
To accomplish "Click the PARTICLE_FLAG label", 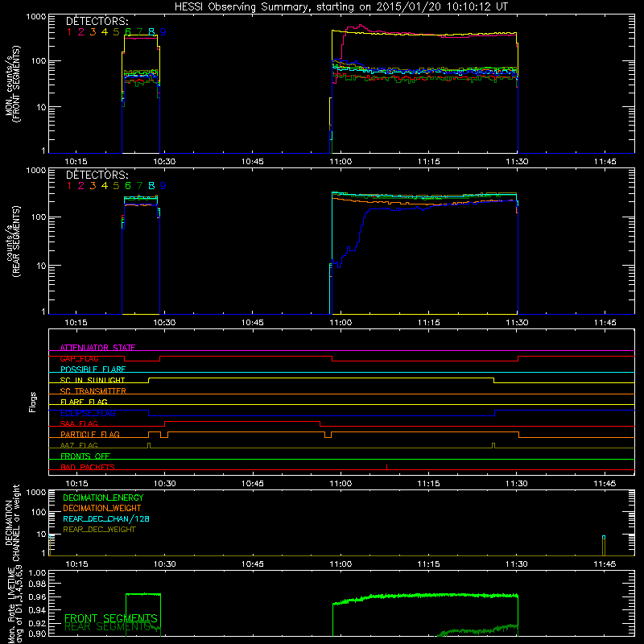I will click(90, 434).
